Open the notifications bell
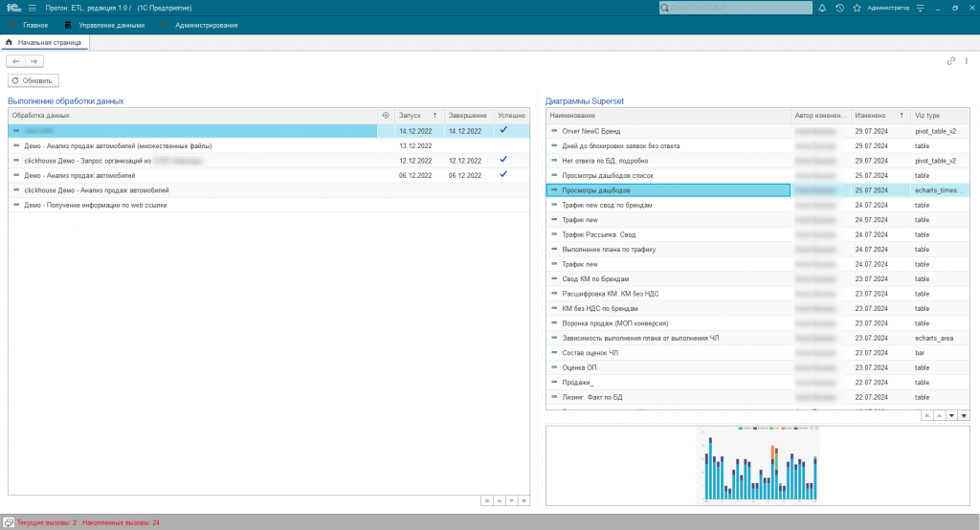This screenshot has height=530, width=980. coord(822,8)
